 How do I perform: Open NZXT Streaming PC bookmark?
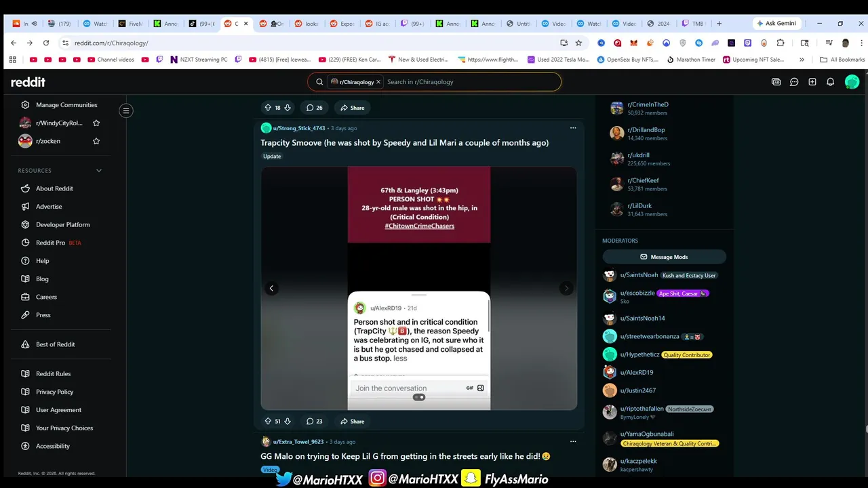click(198, 60)
